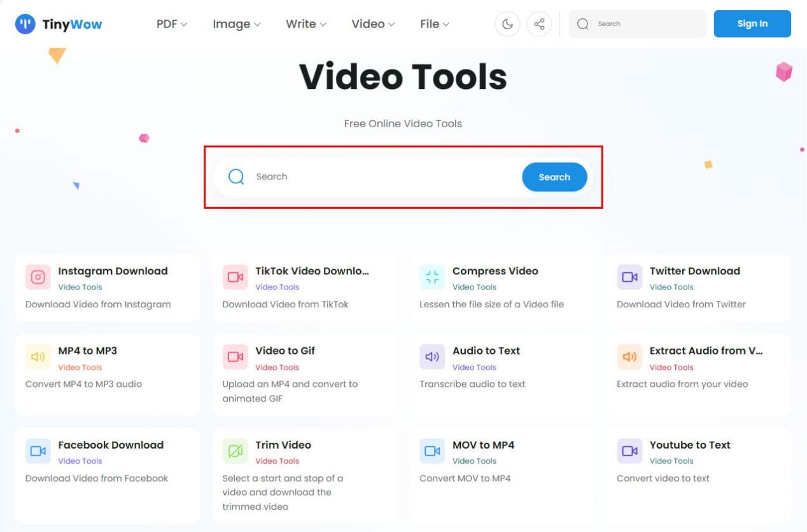The image size is (807, 532).
Task: Open the File dropdown menu
Action: (x=435, y=24)
